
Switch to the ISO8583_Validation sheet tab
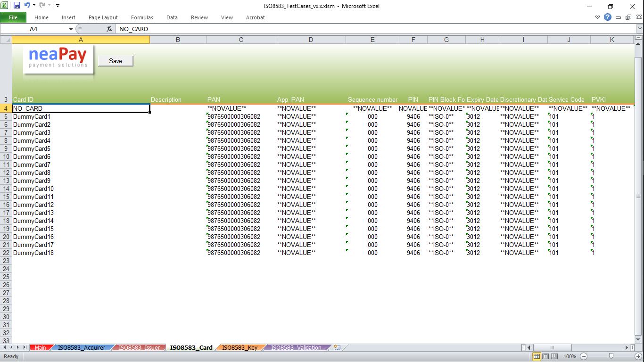click(x=296, y=348)
